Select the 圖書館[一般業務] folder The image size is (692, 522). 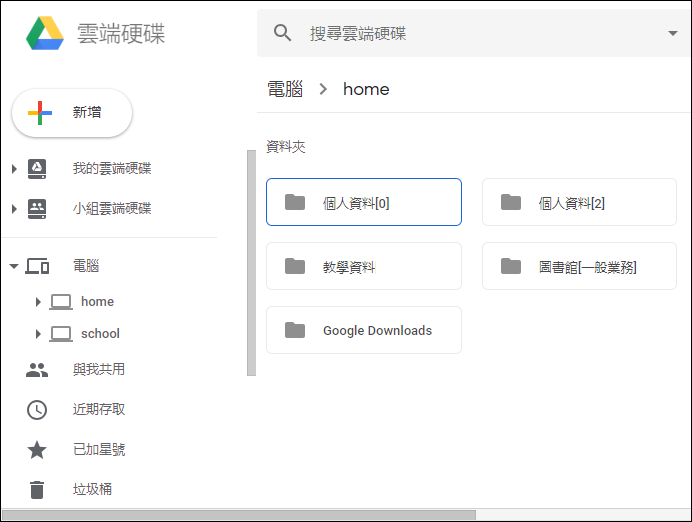(579, 266)
